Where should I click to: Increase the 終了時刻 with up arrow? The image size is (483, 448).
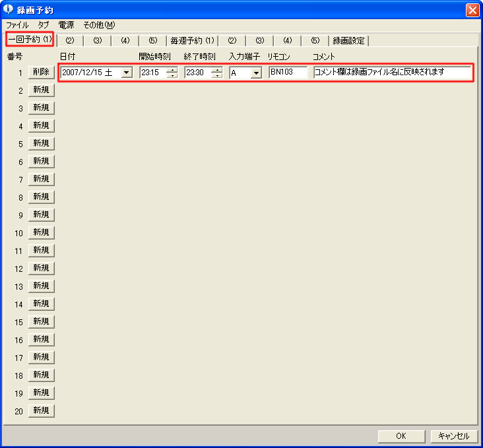(217, 70)
